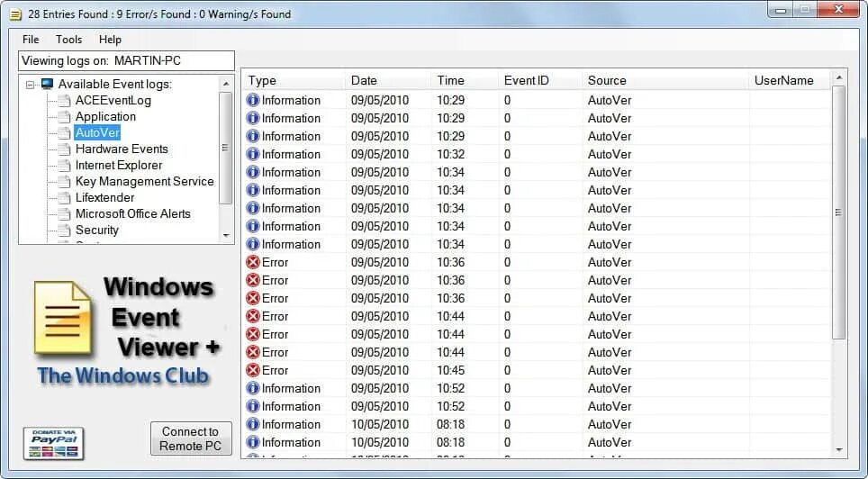Select the Available Event logs root label
Image resolution: width=868 pixels, height=479 pixels.
pyautogui.click(x=115, y=84)
